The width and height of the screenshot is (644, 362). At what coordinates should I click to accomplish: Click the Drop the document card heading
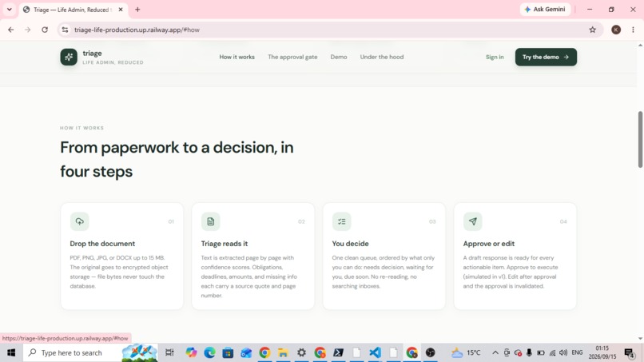tap(102, 244)
